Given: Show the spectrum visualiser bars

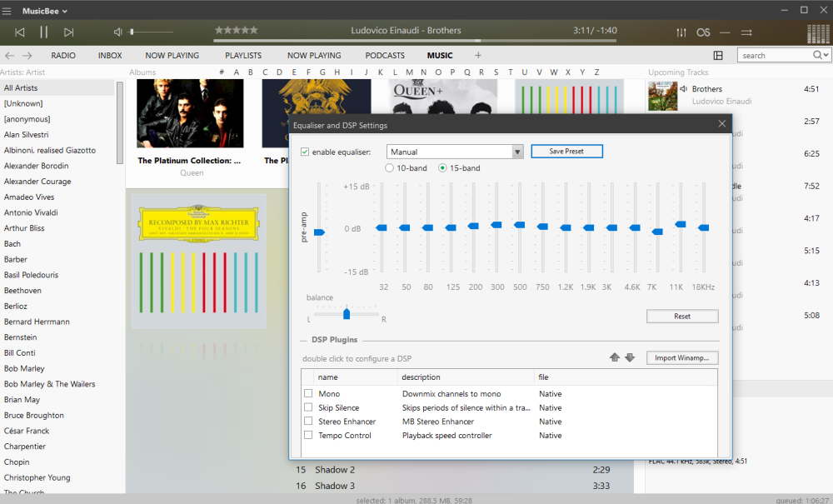Looking at the screenshot, I should [818, 33].
